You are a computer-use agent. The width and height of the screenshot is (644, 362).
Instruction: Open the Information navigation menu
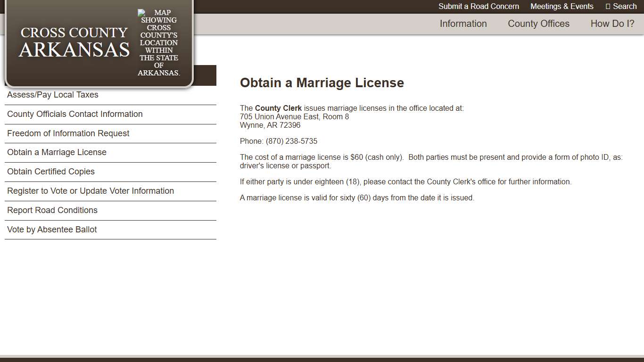463,24
